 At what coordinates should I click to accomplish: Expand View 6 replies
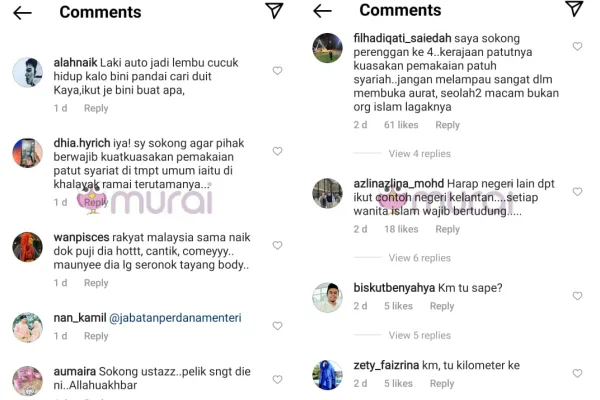pos(420,258)
